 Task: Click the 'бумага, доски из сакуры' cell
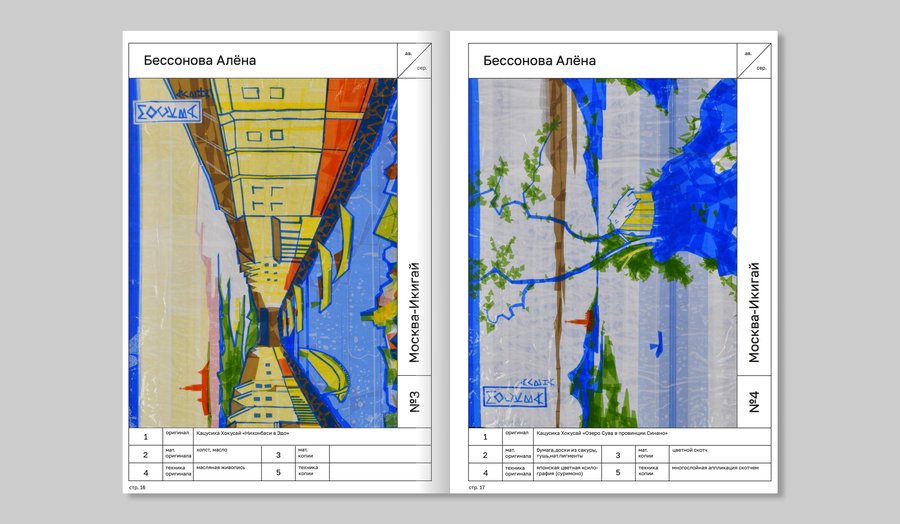pyautogui.click(x=567, y=454)
